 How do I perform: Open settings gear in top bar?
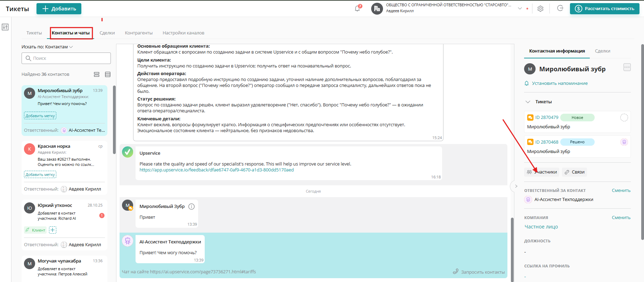(x=540, y=9)
